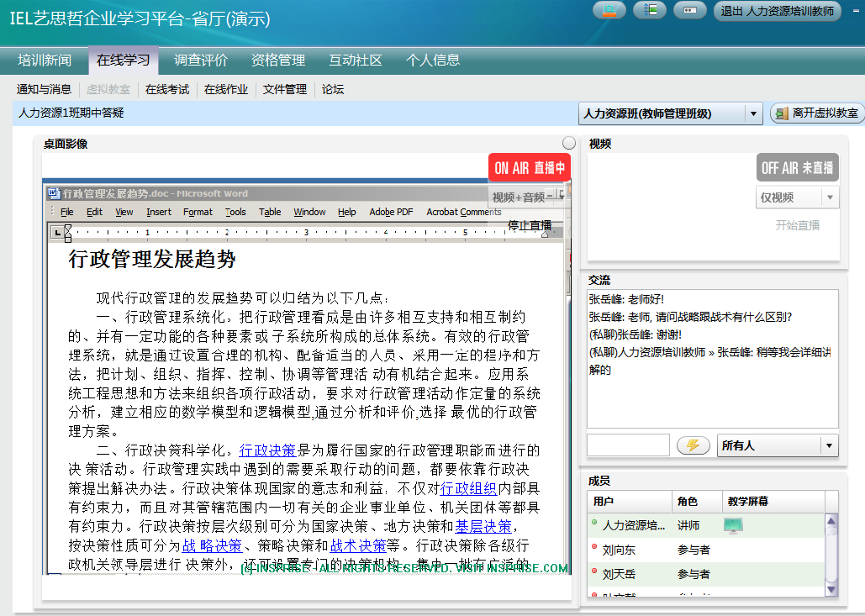Click the 战略决策 hyperlink in the document

212,546
